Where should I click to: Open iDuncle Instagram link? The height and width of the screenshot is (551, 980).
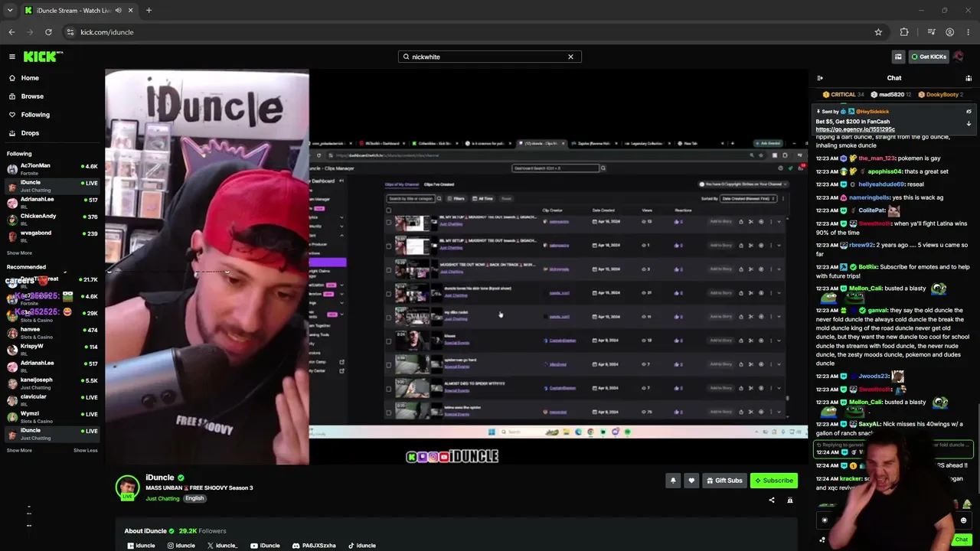[181, 546]
